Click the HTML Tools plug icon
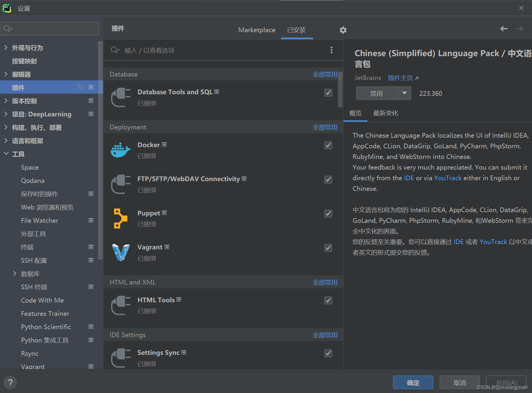Screen dimensions: 532x393 [121, 305]
